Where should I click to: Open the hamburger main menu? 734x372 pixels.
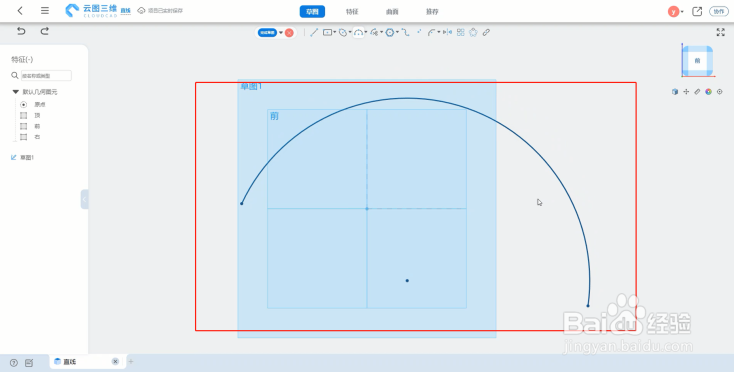(44, 11)
